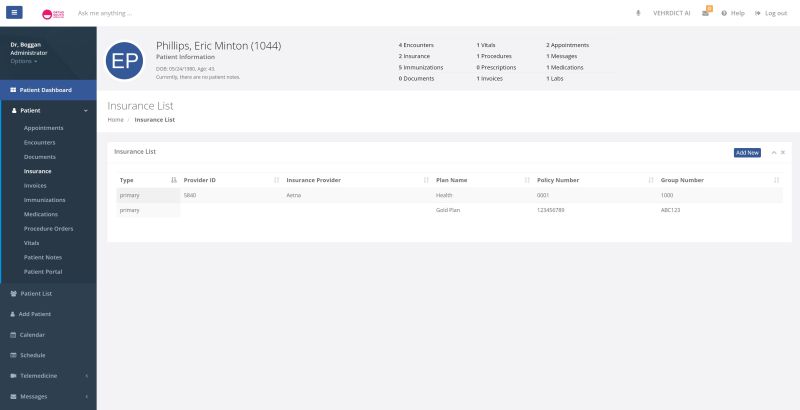Open the 0 Prescriptions summary link
This screenshot has height=410, width=800.
point(496,67)
